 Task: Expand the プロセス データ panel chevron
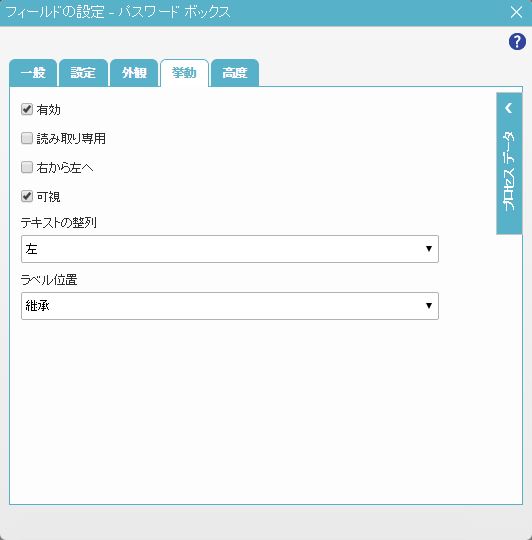[509, 108]
